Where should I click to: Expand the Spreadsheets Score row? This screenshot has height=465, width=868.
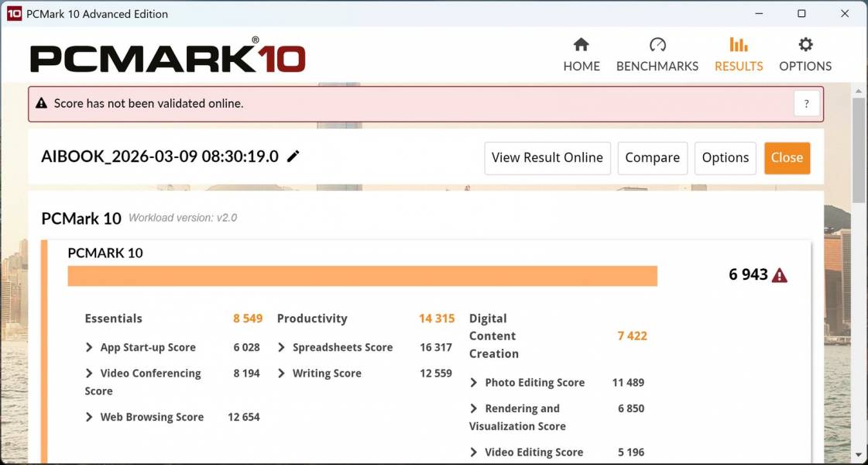tap(282, 348)
